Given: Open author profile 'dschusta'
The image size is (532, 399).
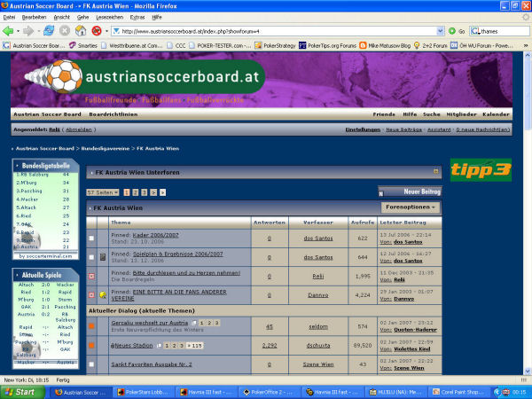Looking at the screenshot, I should [318, 346].
